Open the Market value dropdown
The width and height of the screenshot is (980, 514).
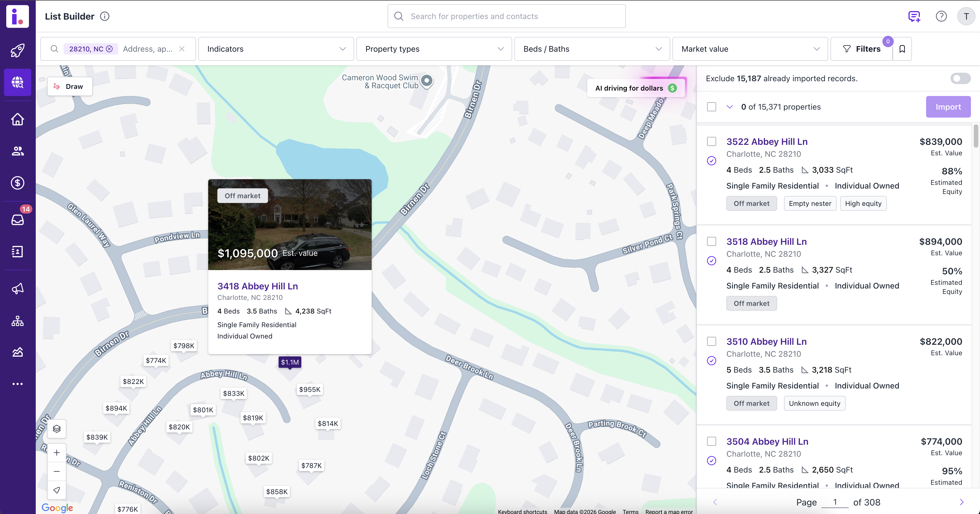click(750, 49)
